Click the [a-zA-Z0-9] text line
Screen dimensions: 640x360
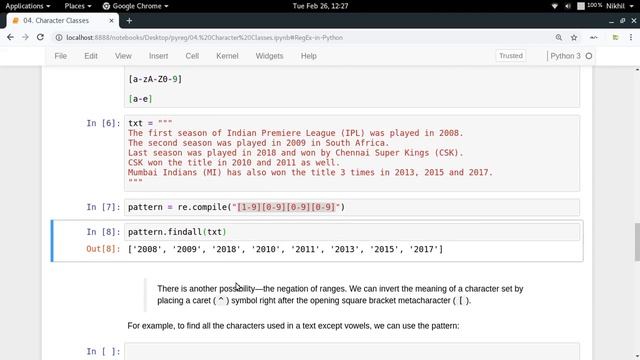tap(155, 79)
